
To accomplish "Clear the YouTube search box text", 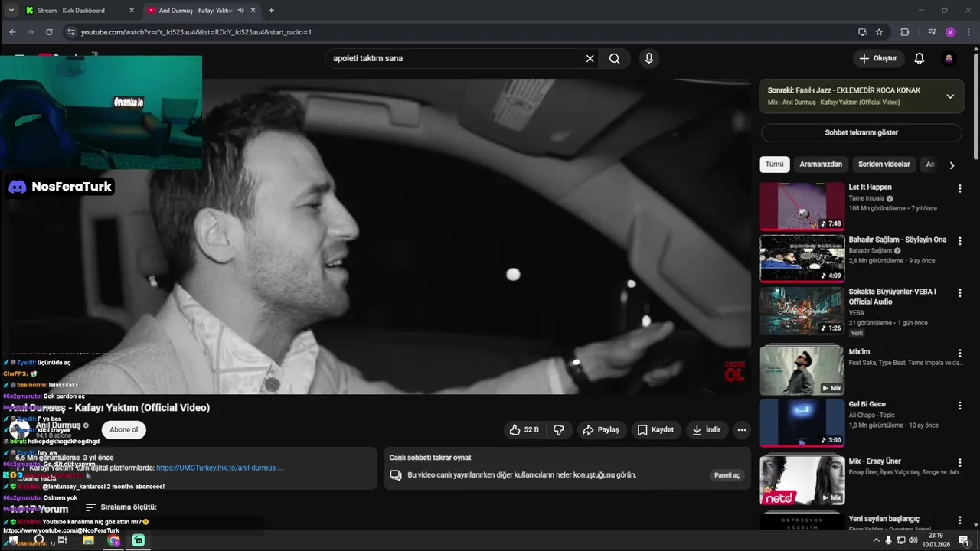I will 590,58.
